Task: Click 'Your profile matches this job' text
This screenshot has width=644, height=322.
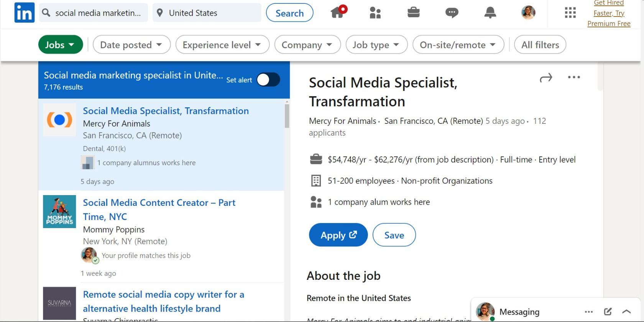Action: point(146,255)
